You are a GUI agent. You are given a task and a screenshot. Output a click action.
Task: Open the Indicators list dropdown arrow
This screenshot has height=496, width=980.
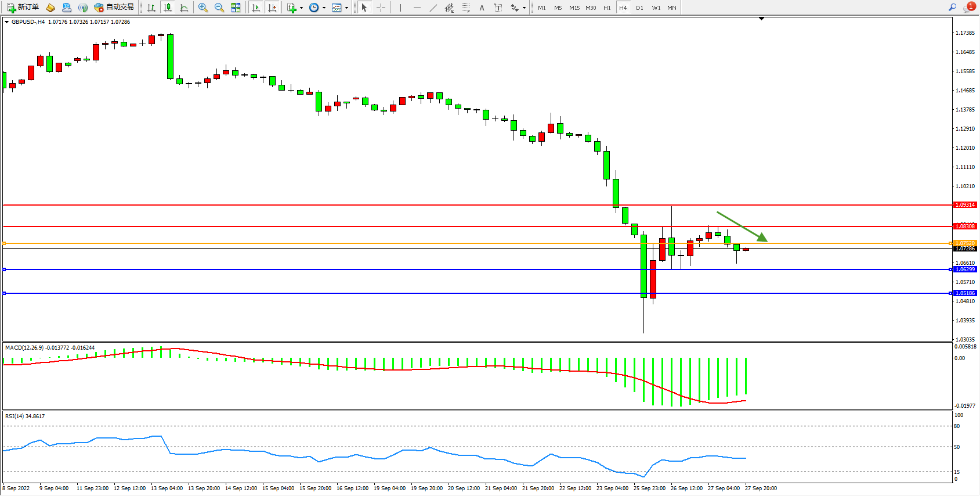click(x=301, y=8)
